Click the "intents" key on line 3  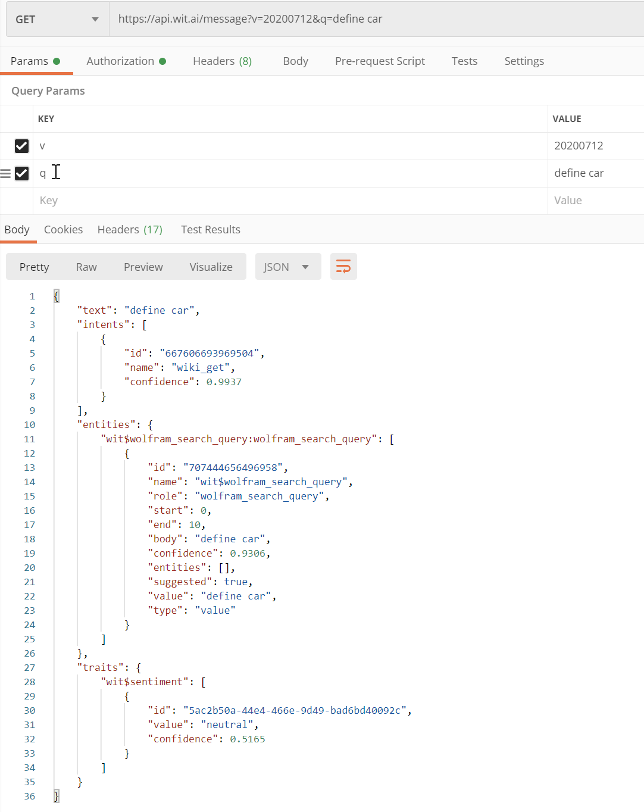104,324
